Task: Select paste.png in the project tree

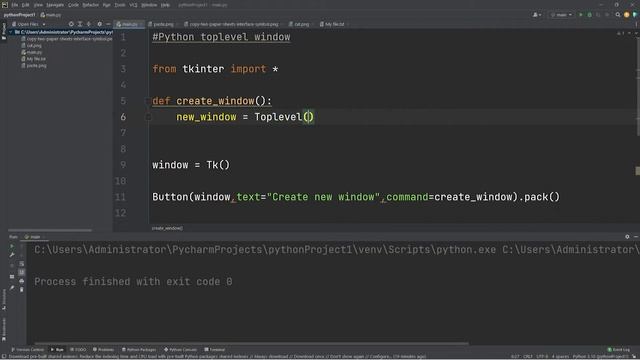Action: click(34, 65)
